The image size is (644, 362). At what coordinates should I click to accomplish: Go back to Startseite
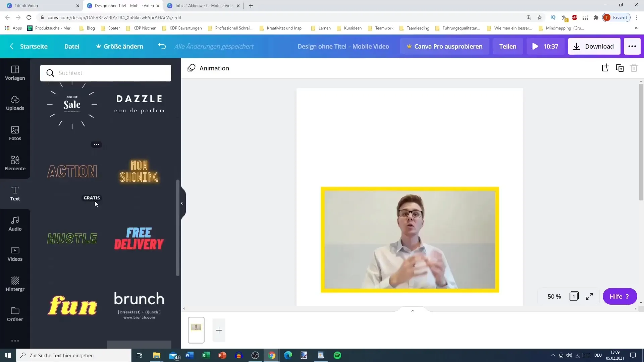[x=29, y=46]
